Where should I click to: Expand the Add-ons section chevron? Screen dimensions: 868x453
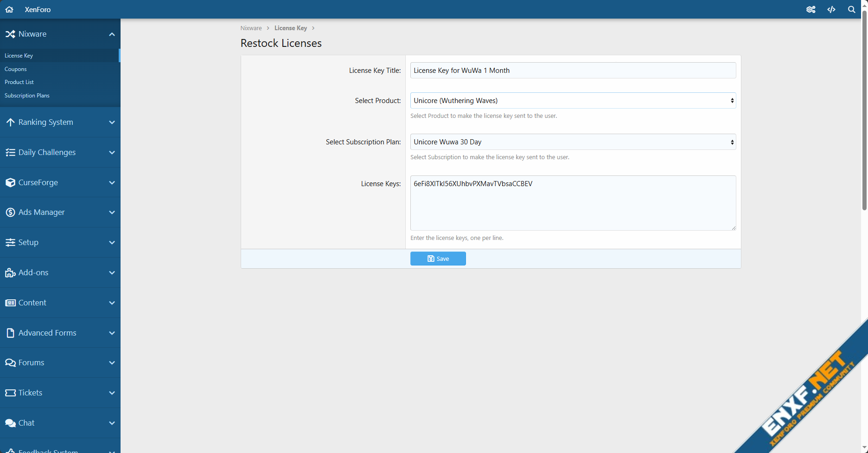coord(112,272)
